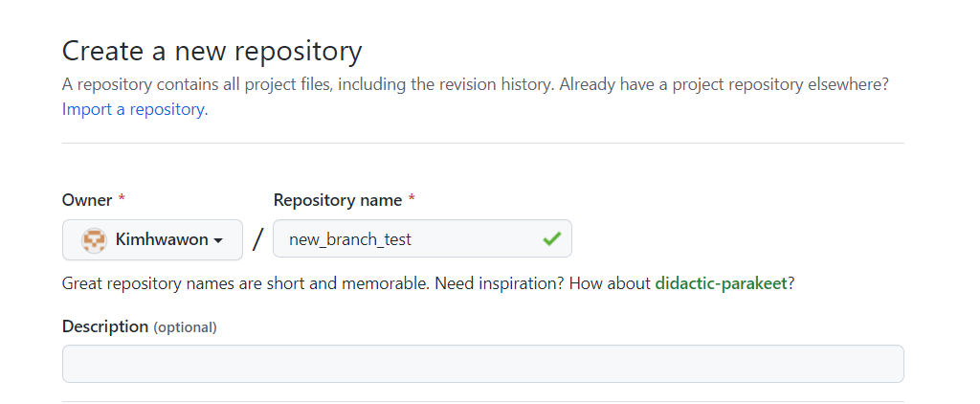980x404 pixels.
Task: Click the Kimhwawon avatar icon
Action: pos(95,239)
